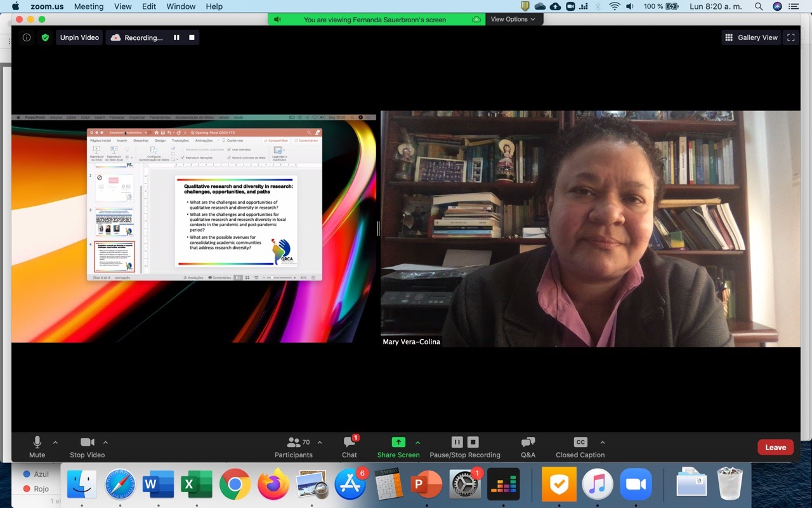The height and width of the screenshot is (508, 812).
Task: Switch to Gallery View
Action: 751,37
